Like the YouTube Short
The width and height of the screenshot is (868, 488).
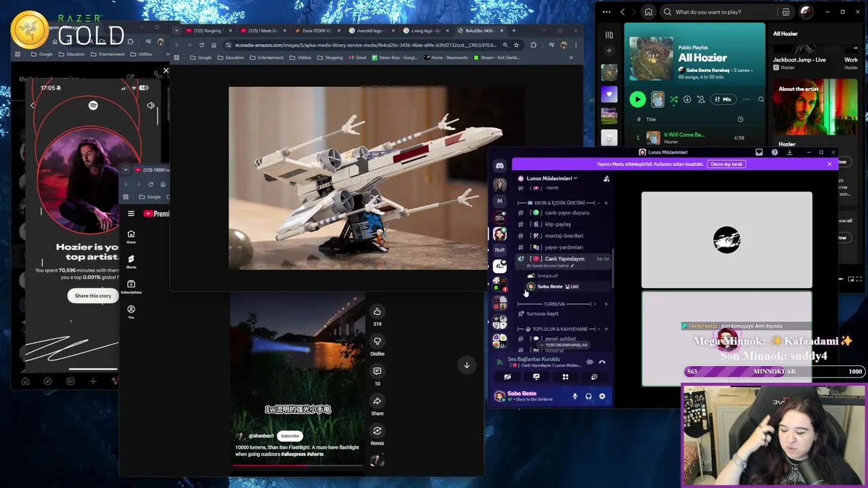pyautogui.click(x=377, y=311)
